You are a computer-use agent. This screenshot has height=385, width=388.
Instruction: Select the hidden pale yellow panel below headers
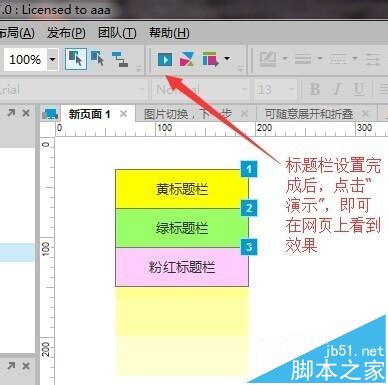pyautogui.click(x=182, y=332)
